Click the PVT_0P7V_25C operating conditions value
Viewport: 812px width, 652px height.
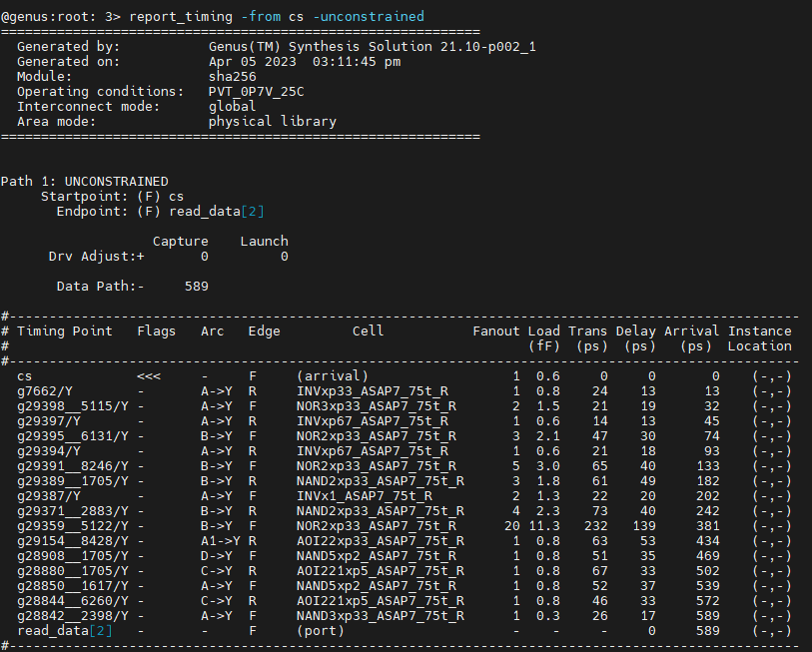257,92
